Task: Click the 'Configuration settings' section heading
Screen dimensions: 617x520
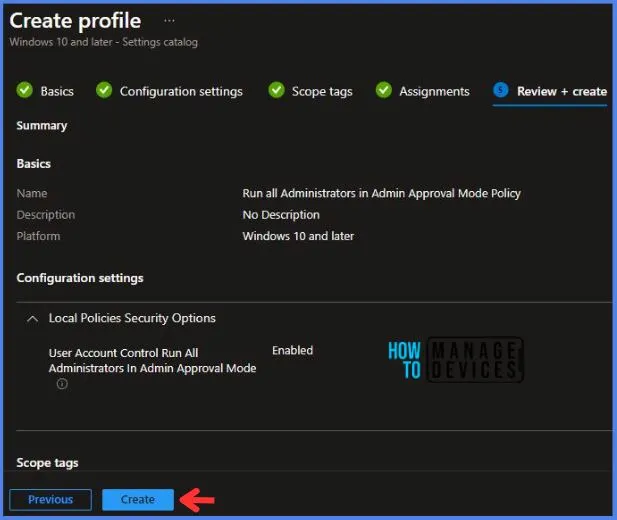Action: (80, 278)
